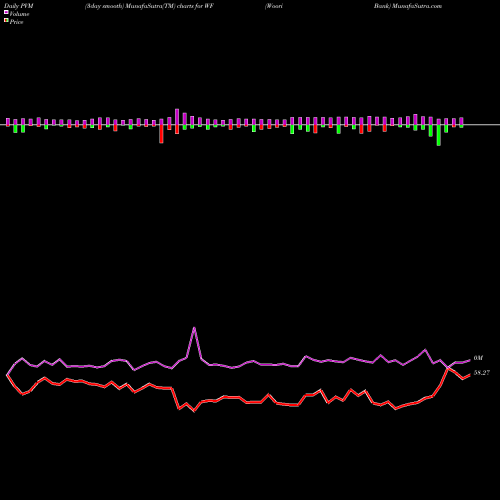Screen dimensions: 500x500
Task: Click the tall peak of the purple volume line
Action: tap(194, 328)
